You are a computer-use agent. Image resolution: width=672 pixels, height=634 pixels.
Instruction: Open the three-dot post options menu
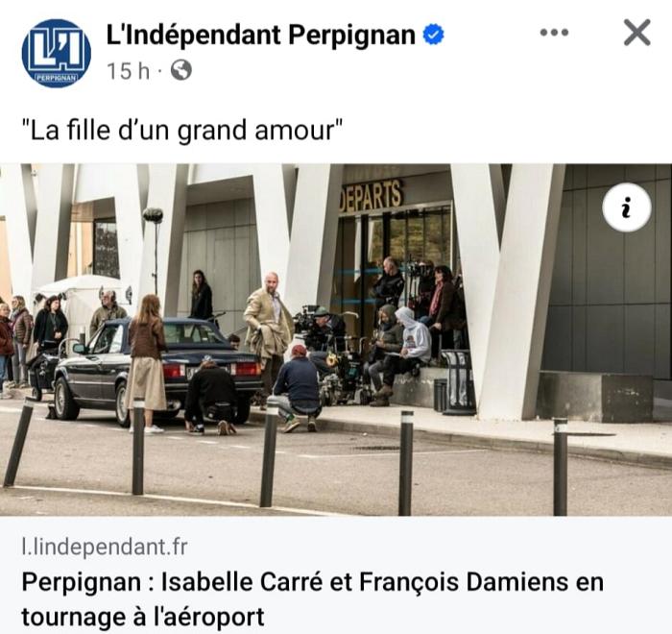[554, 33]
